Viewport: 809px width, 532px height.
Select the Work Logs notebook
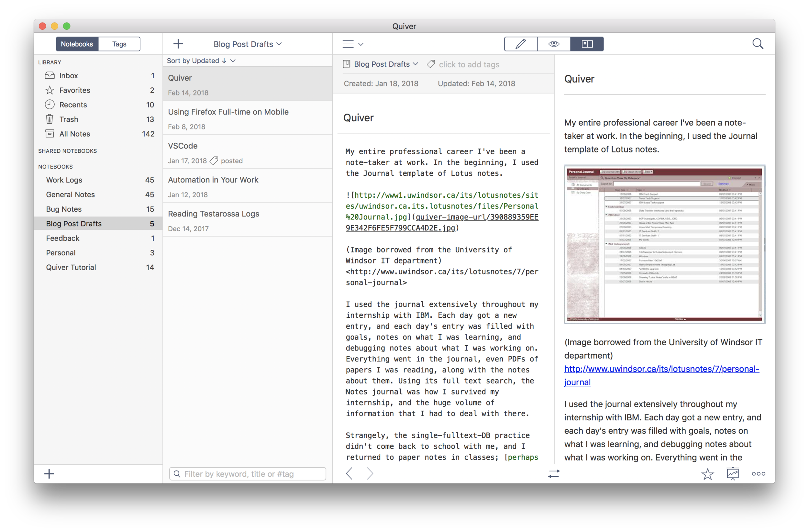(x=98, y=180)
